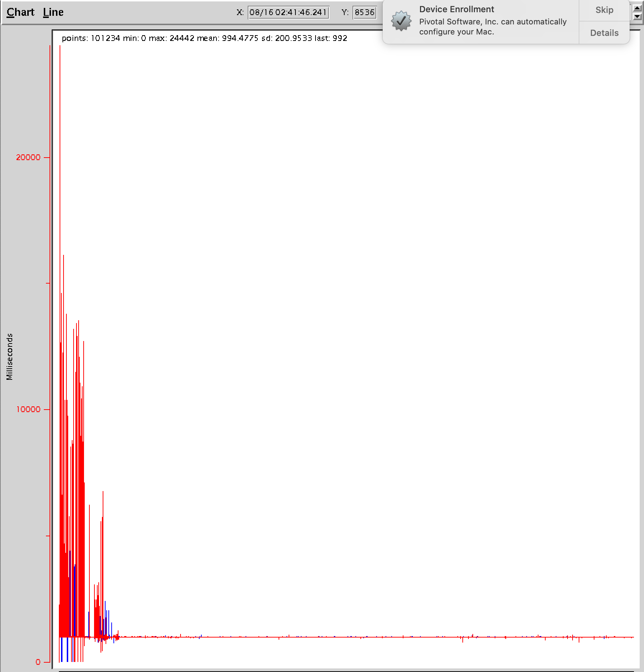Click the 'Device Enrollment' notification title
This screenshot has height=672, width=644.
tap(457, 9)
